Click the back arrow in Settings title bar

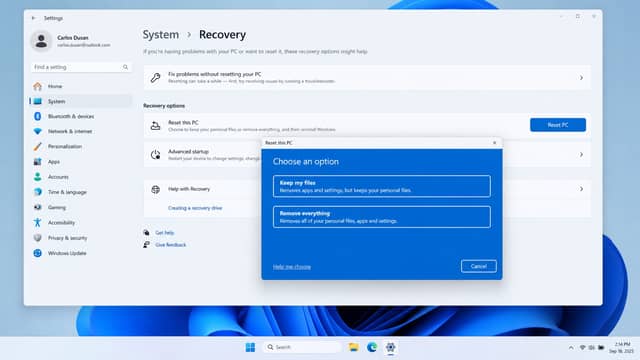[33, 18]
